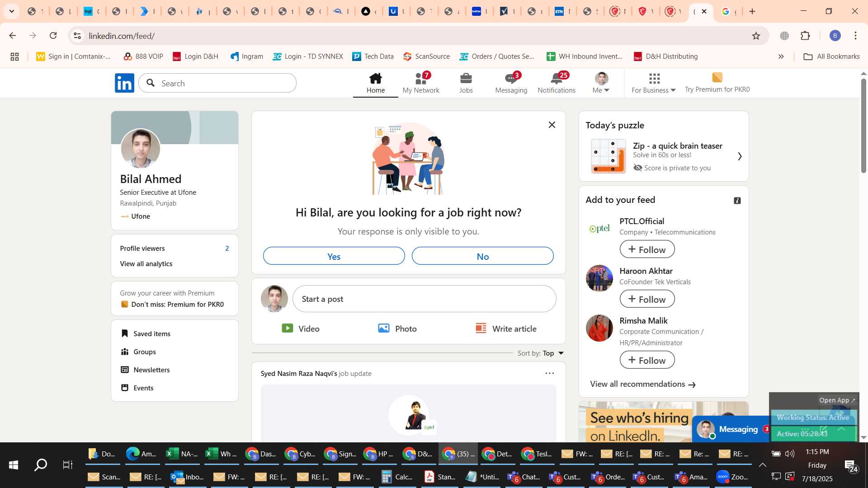
Task: Click the page vertical scrollbar thumb
Action: point(863,126)
